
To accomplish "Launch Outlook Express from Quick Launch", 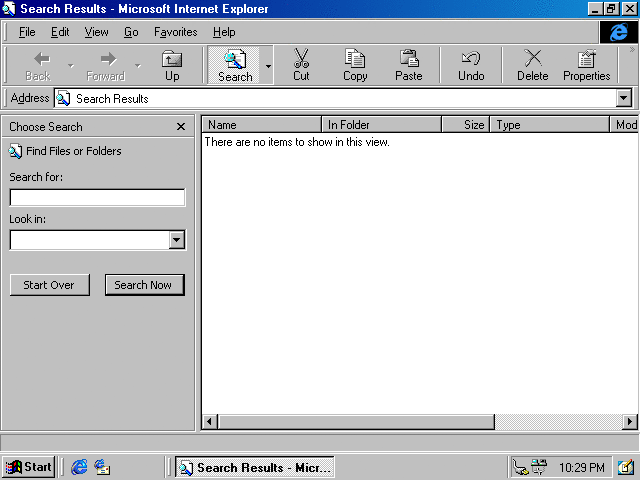I will click(x=102, y=467).
